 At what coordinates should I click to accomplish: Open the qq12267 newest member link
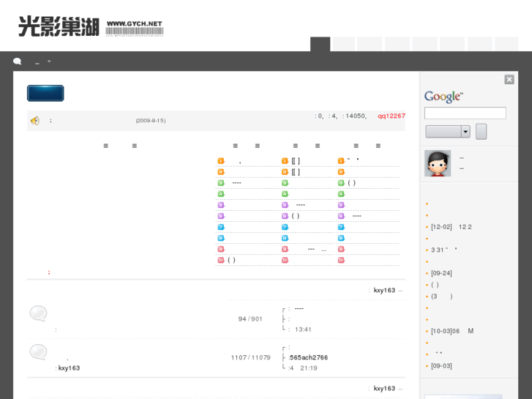pos(391,116)
